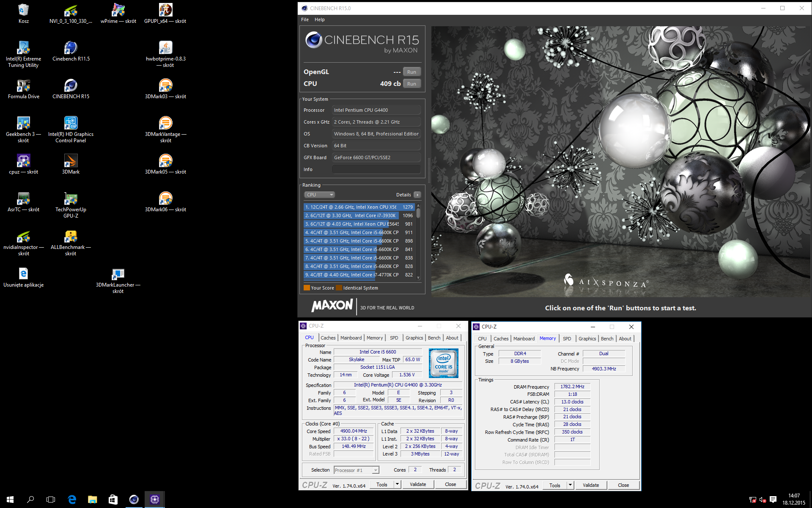Open Memory tab in left CPU-Z window
Screen dimensions: 812x508
pos(375,338)
